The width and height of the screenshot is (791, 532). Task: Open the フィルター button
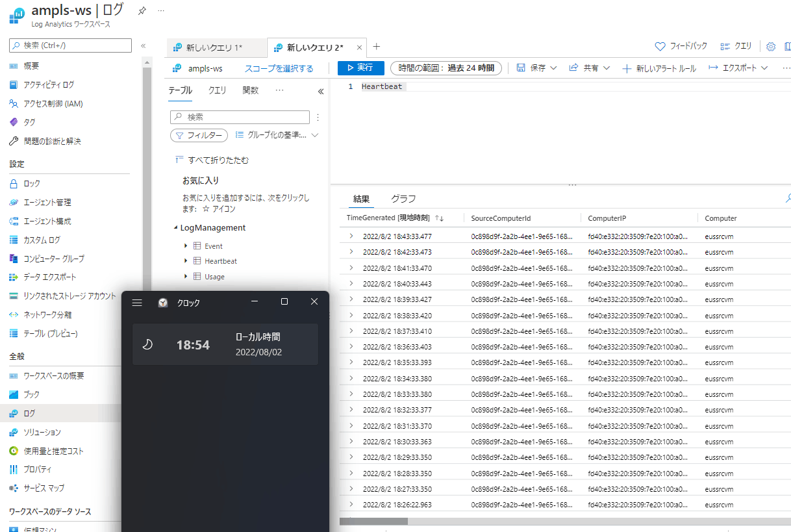tap(199, 135)
